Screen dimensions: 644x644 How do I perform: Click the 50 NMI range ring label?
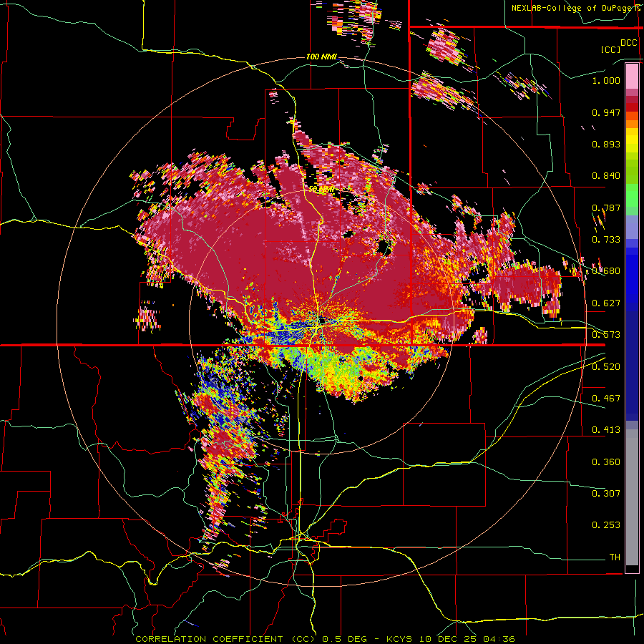tap(321, 190)
